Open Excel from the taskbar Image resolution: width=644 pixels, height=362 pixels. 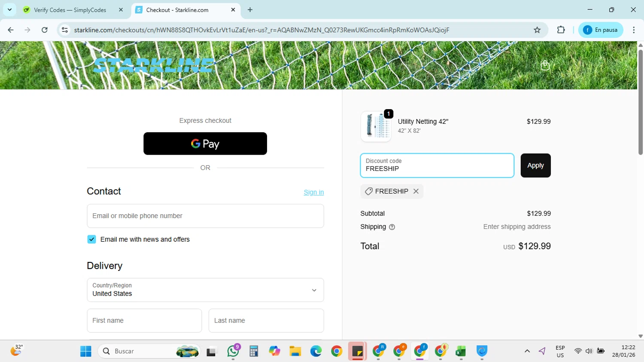[461, 351]
